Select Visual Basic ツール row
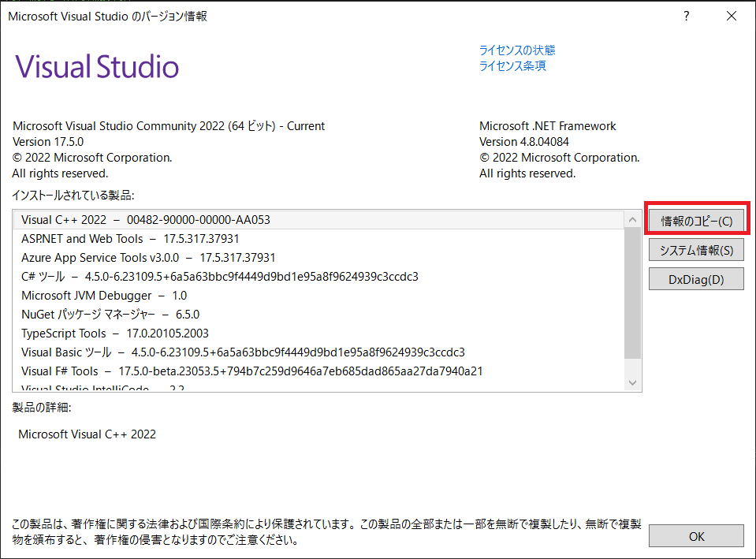The width and height of the screenshot is (756, 559). coord(318,352)
